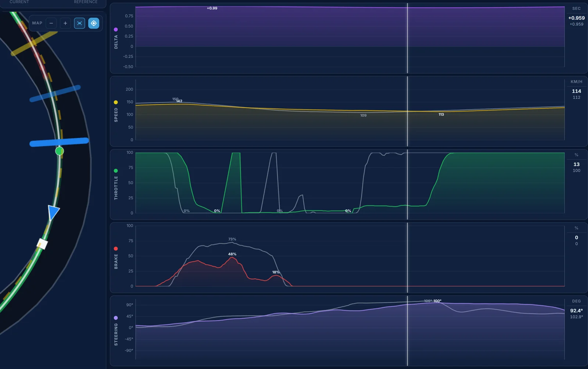Click the MAP label in map toolbar
The image size is (588, 369).
point(37,23)
